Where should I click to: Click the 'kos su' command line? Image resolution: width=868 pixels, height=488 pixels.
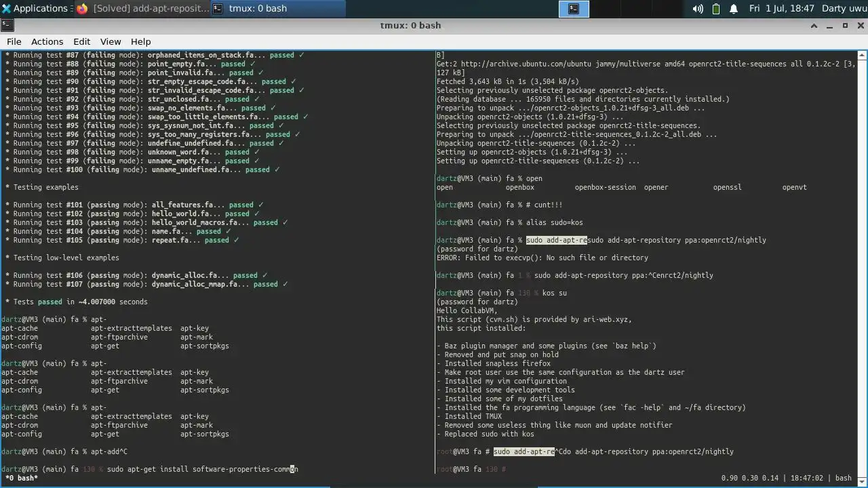coord(502,293)
